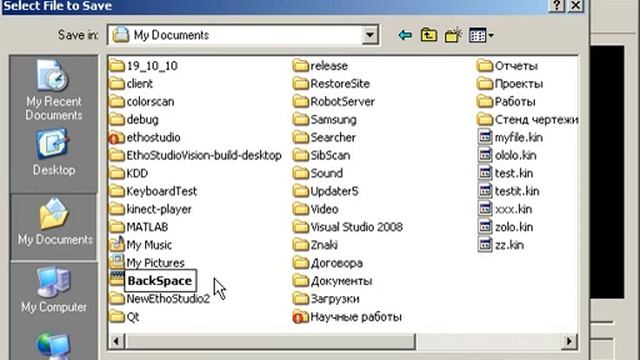Click the horizontal scrollbar right arrow
This screenshot has height=360, width=640.
point(569,341)
